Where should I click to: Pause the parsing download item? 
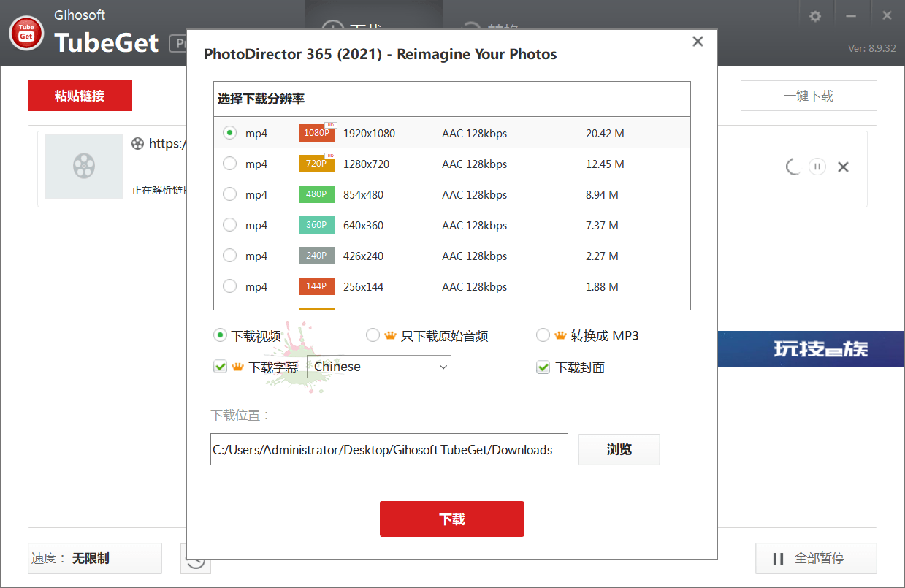point(817,167)
